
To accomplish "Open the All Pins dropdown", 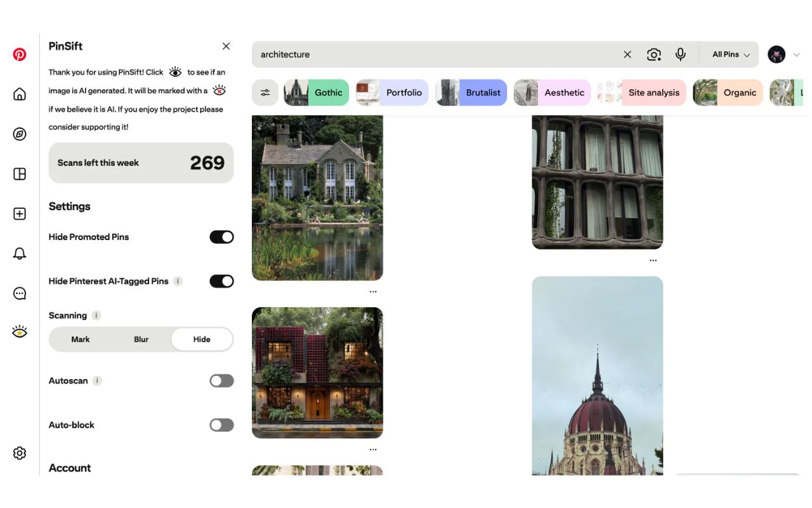I will [x=731, y=55].
